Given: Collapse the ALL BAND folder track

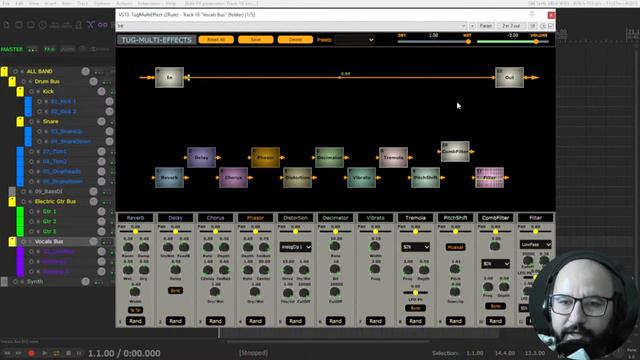Looking at the screenshot, I should [4, 71].
